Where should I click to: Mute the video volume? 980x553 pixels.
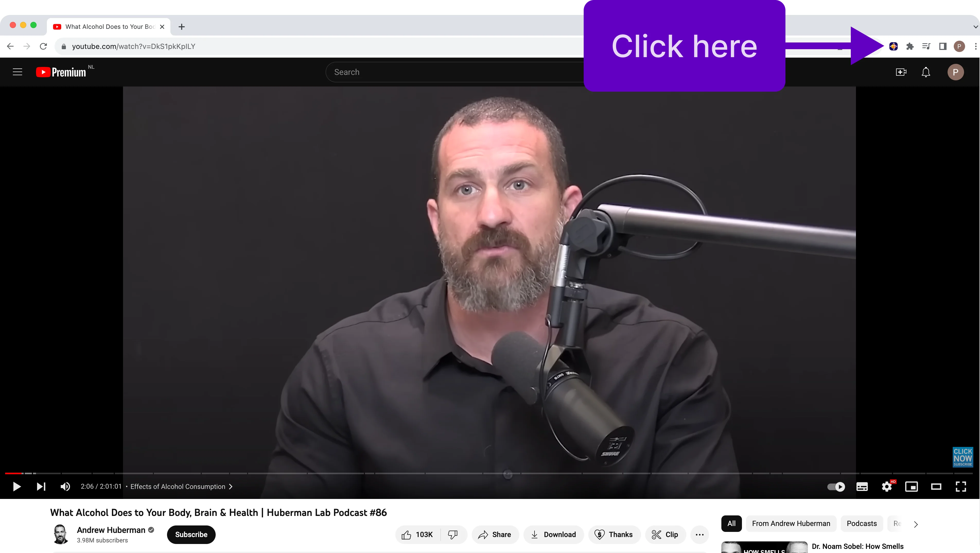(65, 486)
